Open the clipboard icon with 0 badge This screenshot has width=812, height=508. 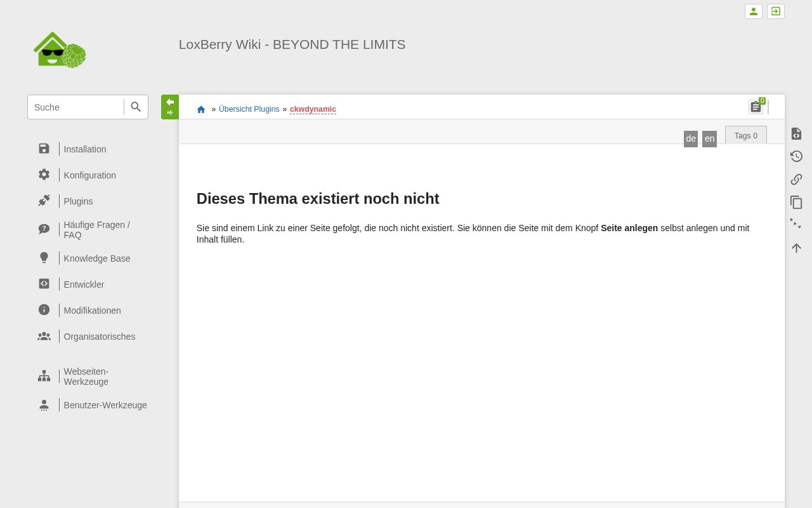(x=756, y=106)
